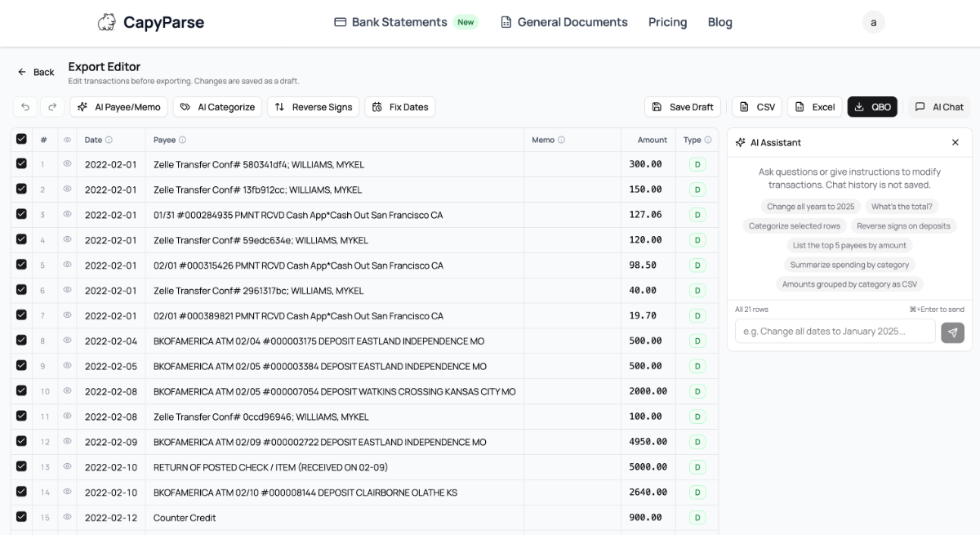Viewport: 980px width, 535px height.
Task: Uncheck the checkbox for row 8
Action: [21, 341]
